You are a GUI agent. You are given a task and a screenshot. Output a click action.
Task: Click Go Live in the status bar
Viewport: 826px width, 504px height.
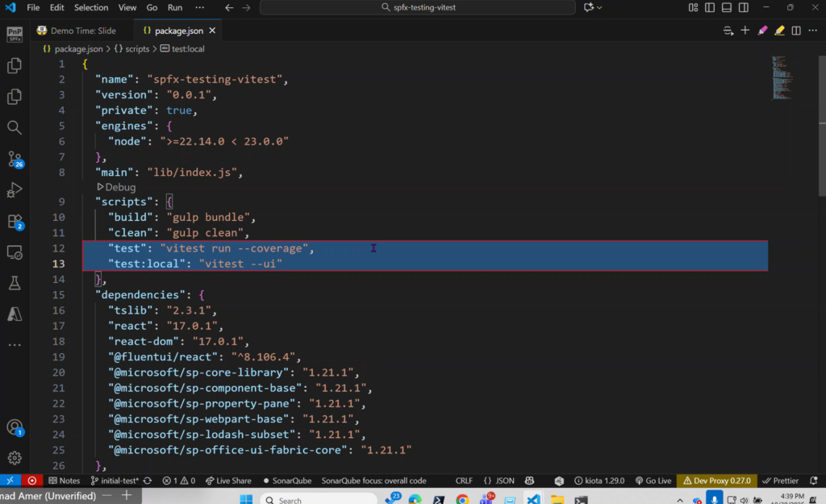[653, 481]
